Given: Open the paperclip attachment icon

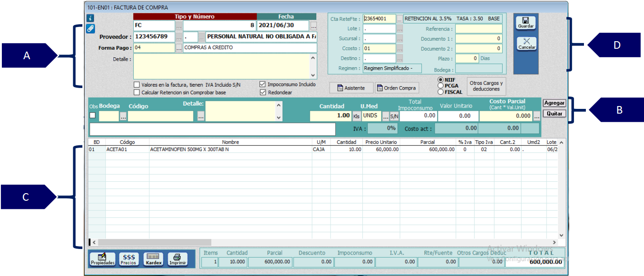Looking at the screenshot, I should pos(90,28).
